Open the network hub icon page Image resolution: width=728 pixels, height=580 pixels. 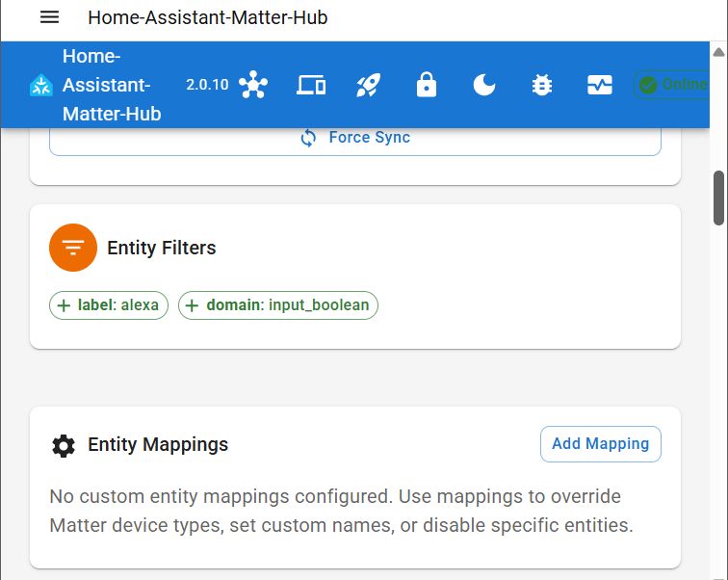[x=253, y=85]
